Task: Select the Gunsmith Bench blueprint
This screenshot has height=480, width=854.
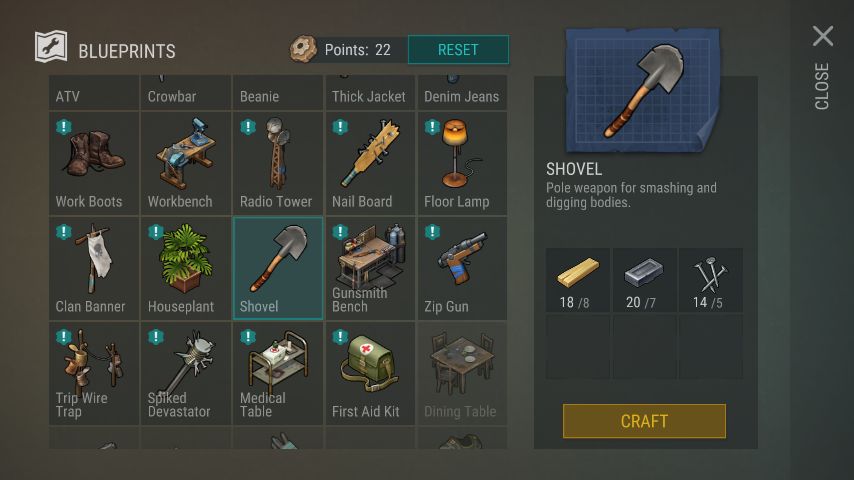Action: pyautogui.click(x=370, y=268)
